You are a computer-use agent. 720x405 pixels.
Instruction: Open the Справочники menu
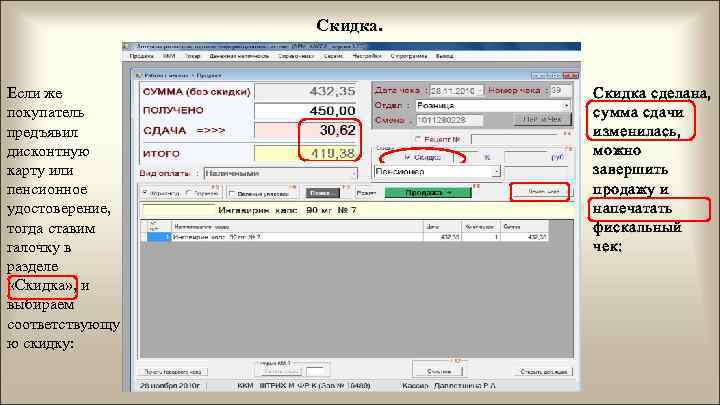(x=296, y=56)
